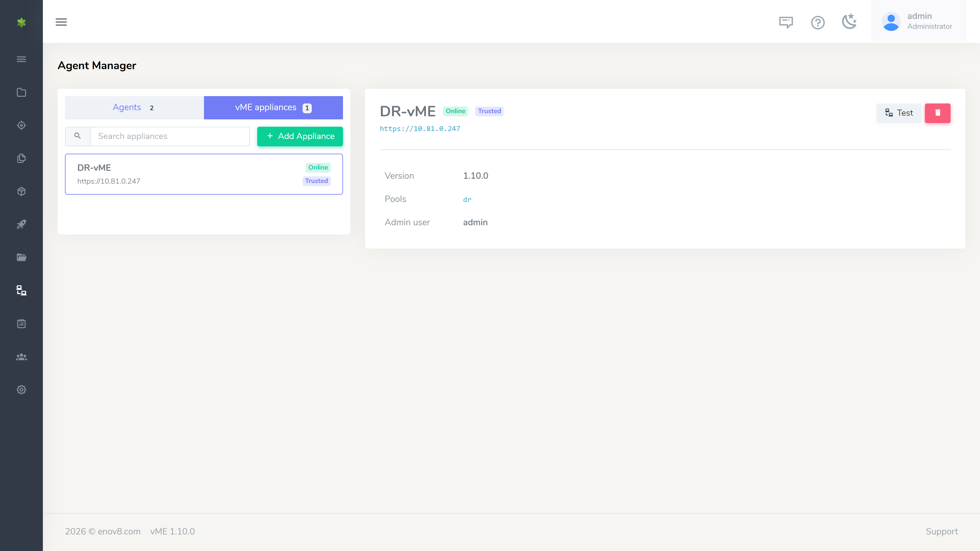The height and width of the screenshot is (551, 980).
Task: Toggle the hamburger menu
Action: pos(61,22)
